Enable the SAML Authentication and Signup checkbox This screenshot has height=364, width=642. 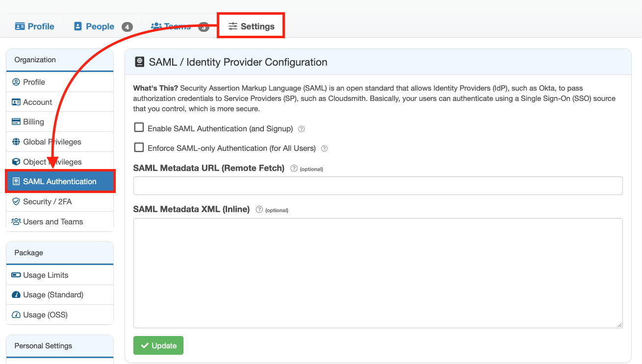click(x=139, y=127)
